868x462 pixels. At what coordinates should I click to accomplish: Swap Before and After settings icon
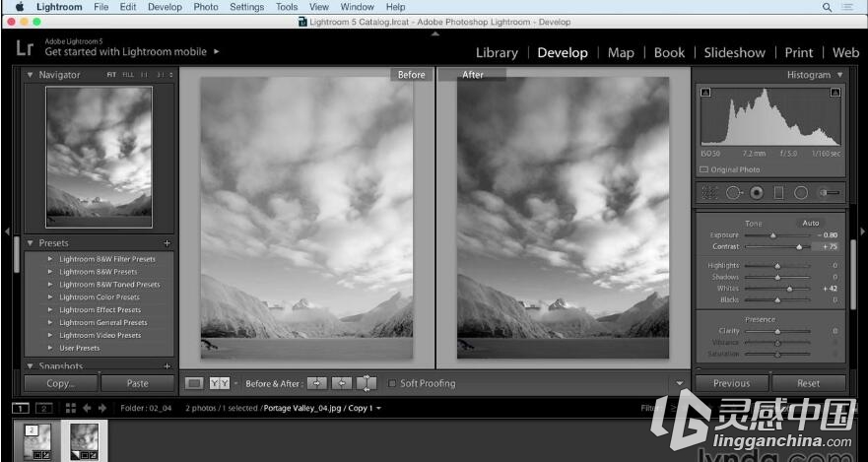coord(366,383)
